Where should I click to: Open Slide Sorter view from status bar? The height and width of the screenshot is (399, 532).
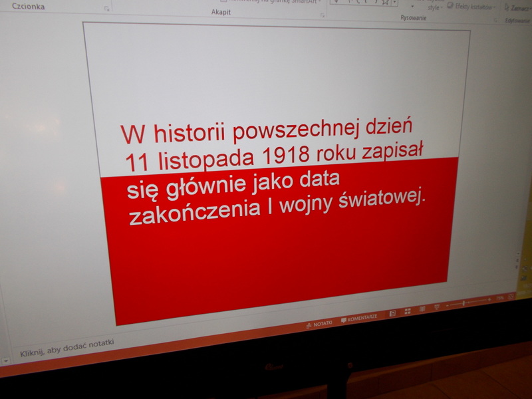point(407,310)
